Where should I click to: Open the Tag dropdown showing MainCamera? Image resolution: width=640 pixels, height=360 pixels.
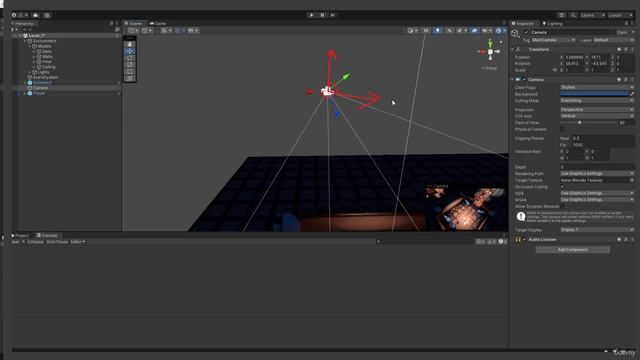coord(553,40)
